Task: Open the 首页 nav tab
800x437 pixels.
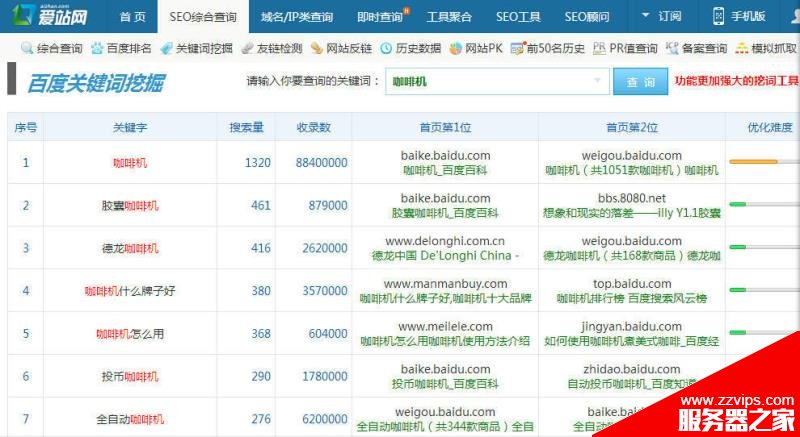Action: 132,17
